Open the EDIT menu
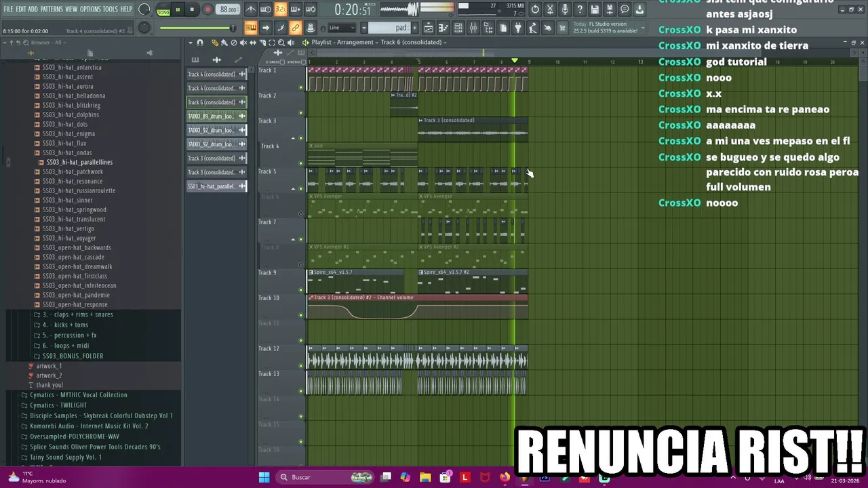Viewport: 868px width, 488px height. tap(20, 9)
